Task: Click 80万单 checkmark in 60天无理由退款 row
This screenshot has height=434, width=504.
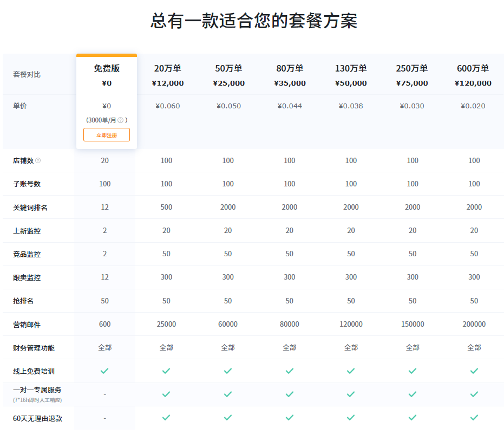Action: pyautogui.click(x=290, y=418)
